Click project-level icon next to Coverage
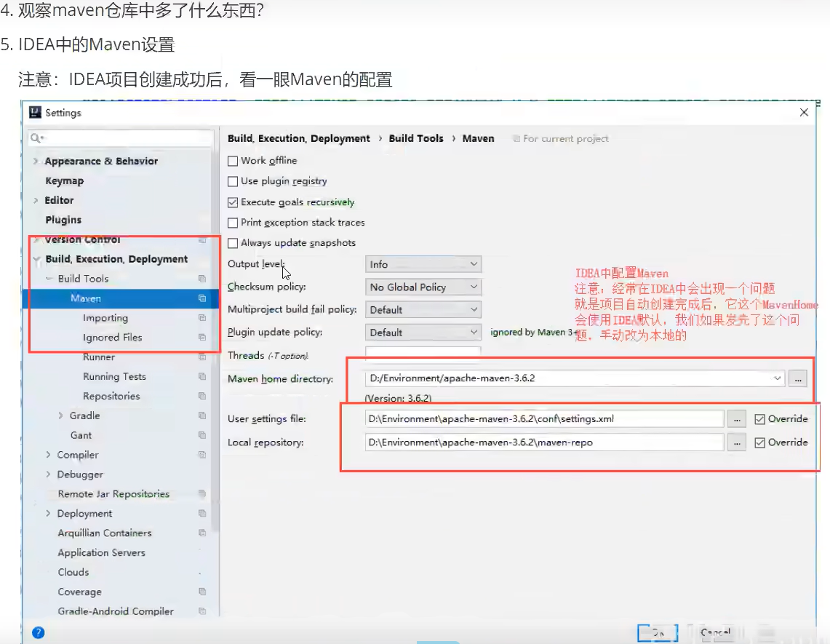 201,592
